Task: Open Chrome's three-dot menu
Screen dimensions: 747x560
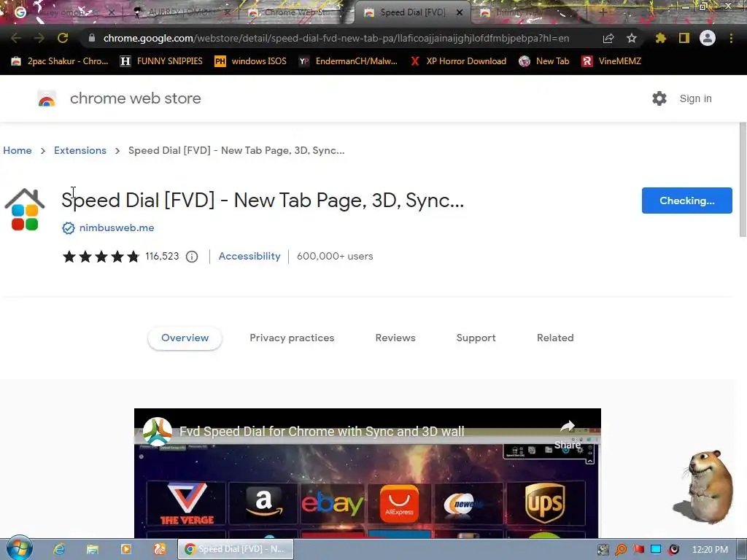Action: [731, 38]
